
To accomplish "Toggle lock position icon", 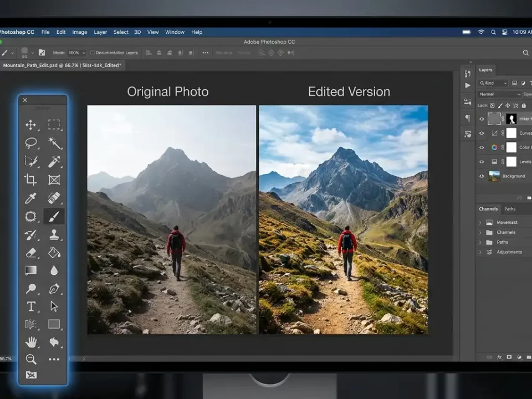I will pyautogui.click(x=508, y=105).
